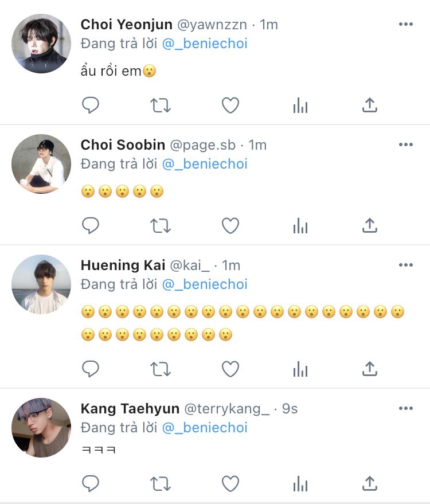The width and height of the screenshot is (430, 504).
Task: Reply to Choi Yeonjun's tweet
Action: pos(91,106)
